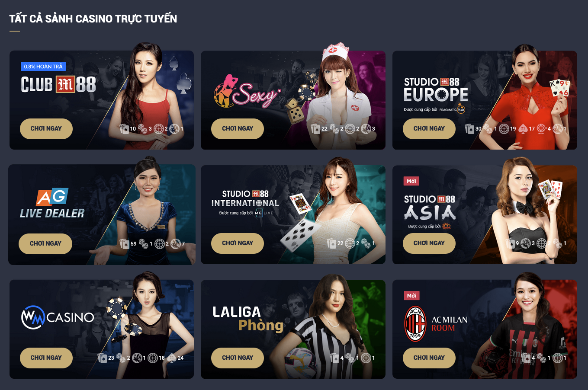Click the dice icon in AC Milan Room card
The width and height of the screenshot is (588, 390).
point(542,358)
